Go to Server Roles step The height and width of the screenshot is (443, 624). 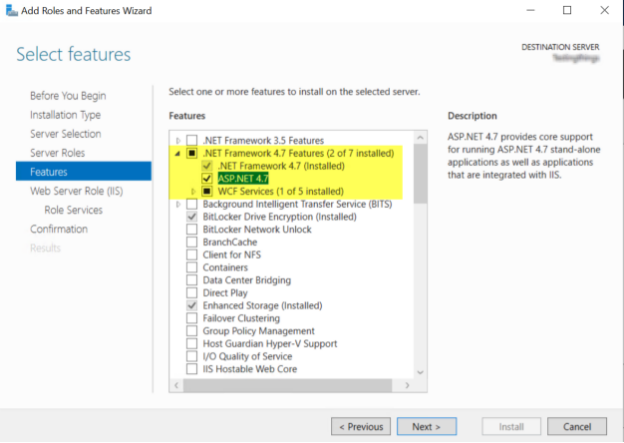(x=57, y=153)
